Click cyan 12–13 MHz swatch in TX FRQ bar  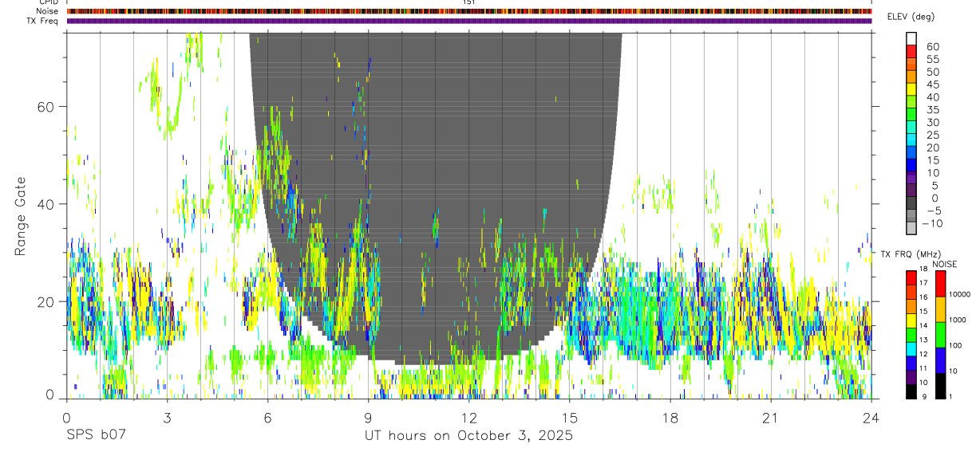(x=911, y=349)
